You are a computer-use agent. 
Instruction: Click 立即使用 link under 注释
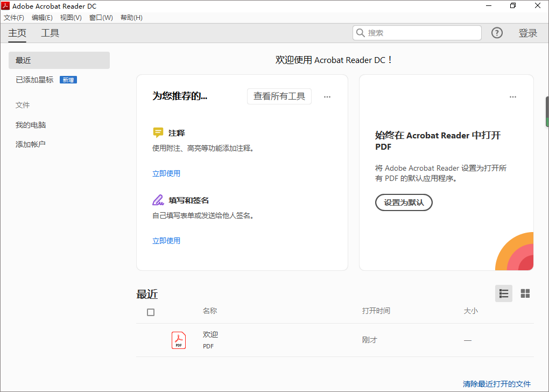166,173
